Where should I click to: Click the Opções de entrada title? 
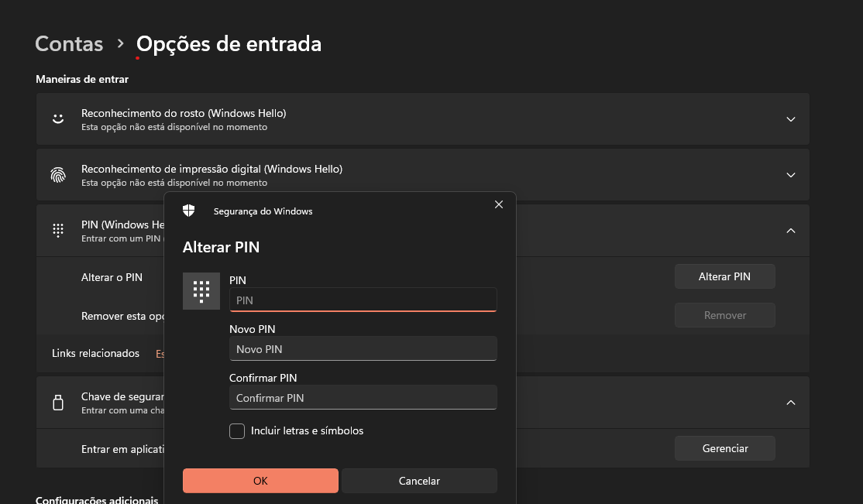click(229, 44)
